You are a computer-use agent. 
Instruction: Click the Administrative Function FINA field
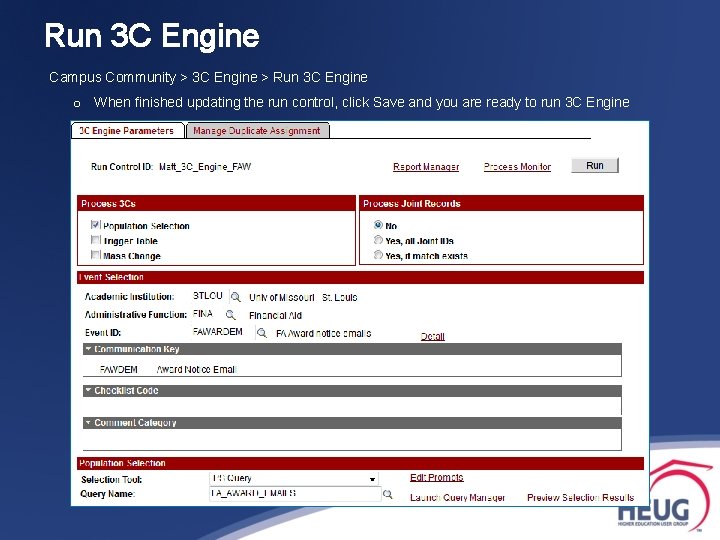pyautogui.click(x=203, y=314)
